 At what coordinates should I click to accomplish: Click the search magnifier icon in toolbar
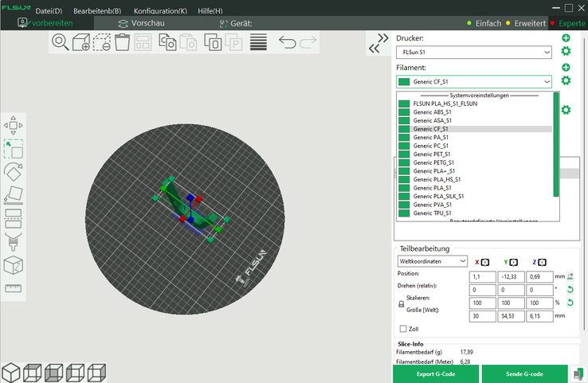pos(60,43)
